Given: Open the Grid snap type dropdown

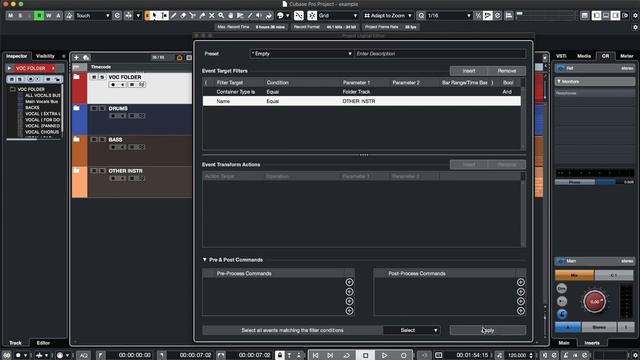Looking at the screenshot, I should tap(338, 16).
